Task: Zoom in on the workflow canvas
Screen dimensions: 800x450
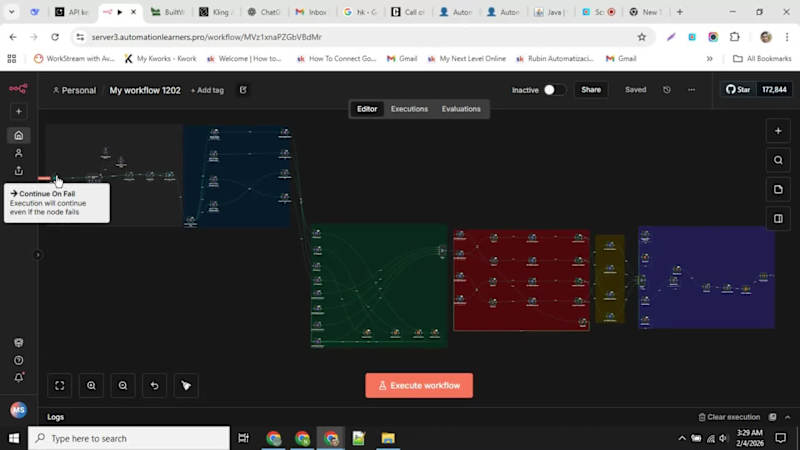Action: click(x=91, y=386)
